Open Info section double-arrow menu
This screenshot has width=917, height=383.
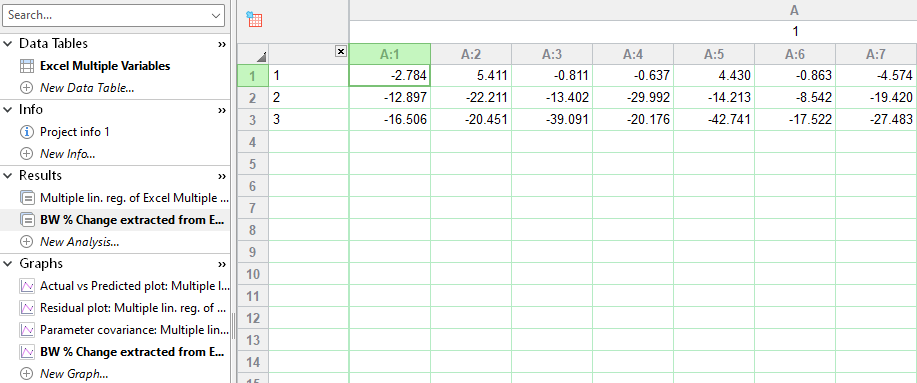coord(222,111)
